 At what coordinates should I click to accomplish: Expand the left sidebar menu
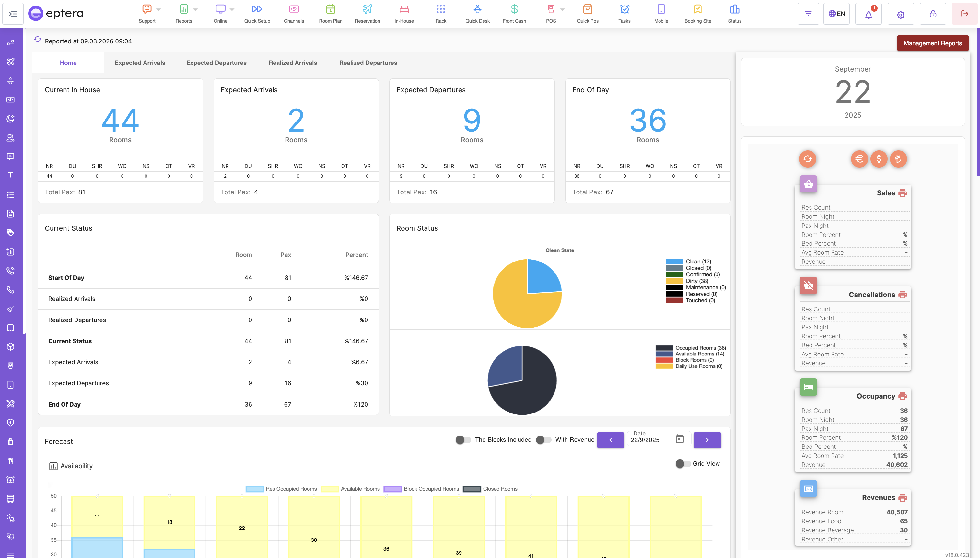tap(13, 14)
